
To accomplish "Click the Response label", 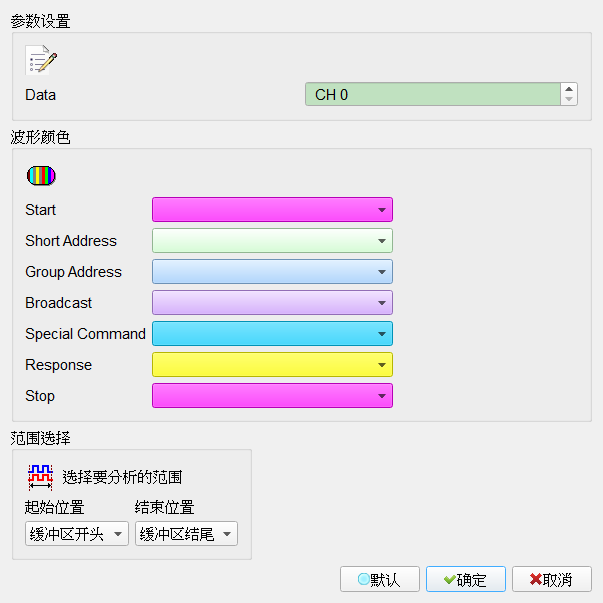I will coord(58,365).
